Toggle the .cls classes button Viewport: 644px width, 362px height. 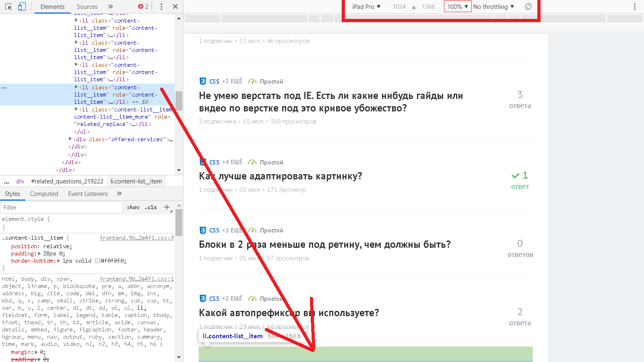151,208
